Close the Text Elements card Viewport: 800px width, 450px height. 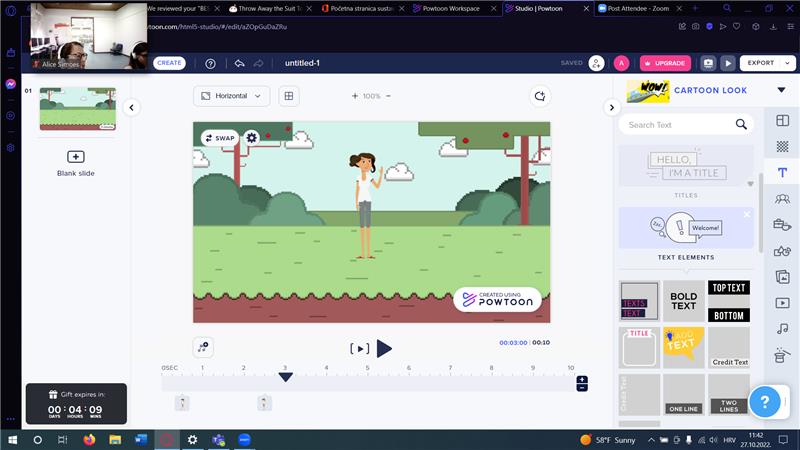[x=747, y=214]
